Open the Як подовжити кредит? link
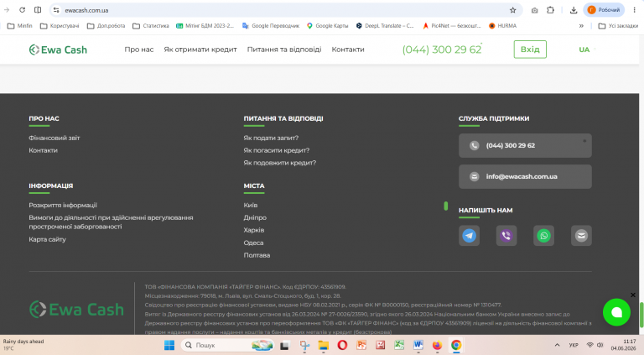The width and height of the screenshot is (644, 355). coord(280,163)
